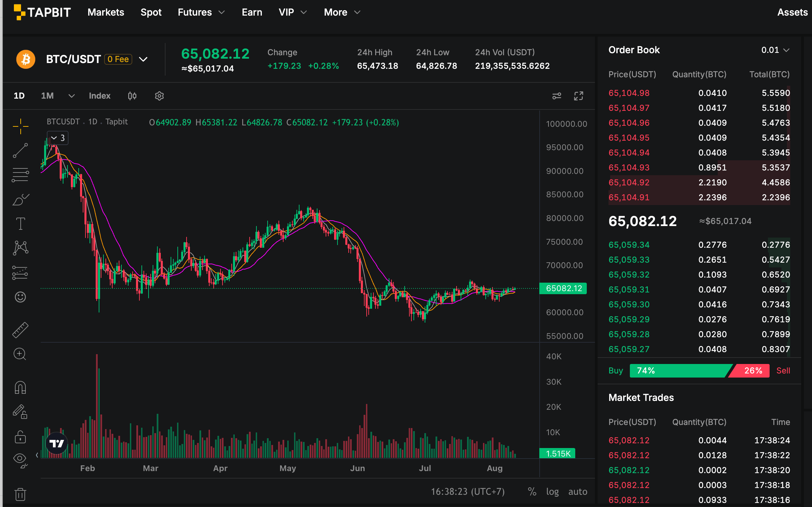Select bid price 65,059.31
Screen dimensions: 812x507
tap(629, 289)
